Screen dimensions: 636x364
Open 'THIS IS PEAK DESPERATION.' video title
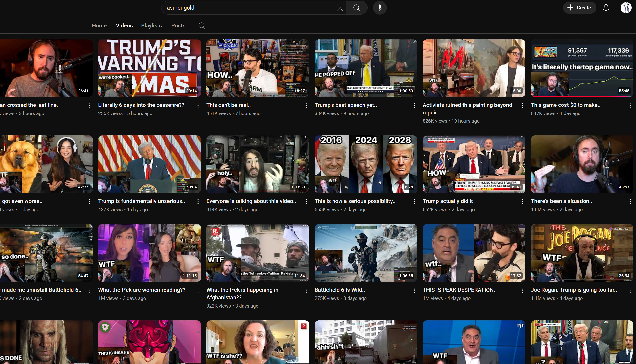[459, 290]
